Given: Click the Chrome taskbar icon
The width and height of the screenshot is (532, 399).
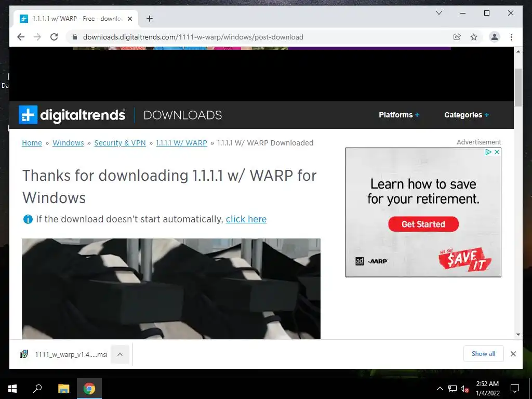Looking at the screenshot, I should pos(89,389).
